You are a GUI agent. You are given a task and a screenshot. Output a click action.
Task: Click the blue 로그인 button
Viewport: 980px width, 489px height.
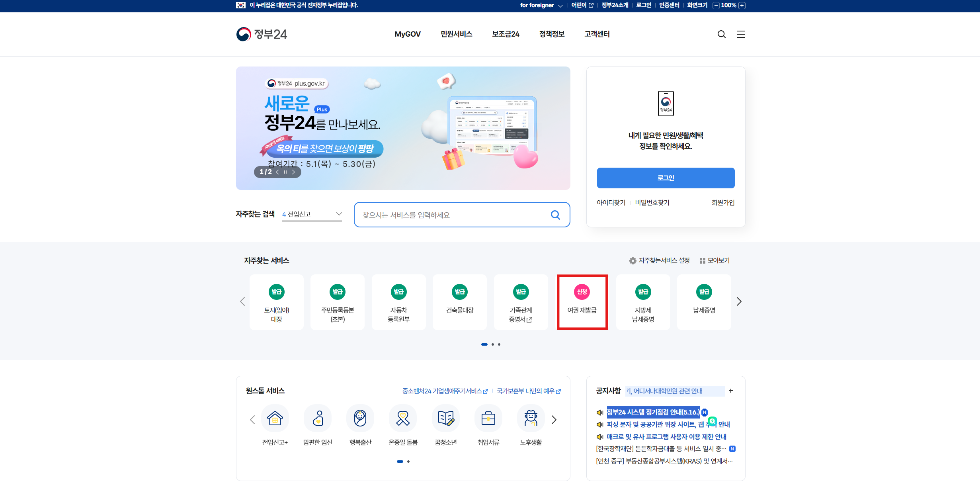[x=666, y=178]
